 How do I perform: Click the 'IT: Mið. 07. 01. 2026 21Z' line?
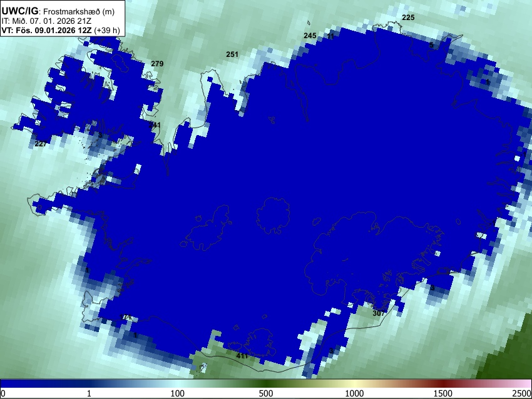coord(46,21)
